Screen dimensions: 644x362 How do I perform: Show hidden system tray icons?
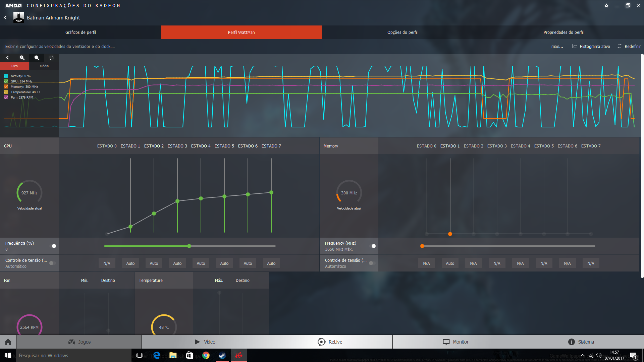coord(583,355)
